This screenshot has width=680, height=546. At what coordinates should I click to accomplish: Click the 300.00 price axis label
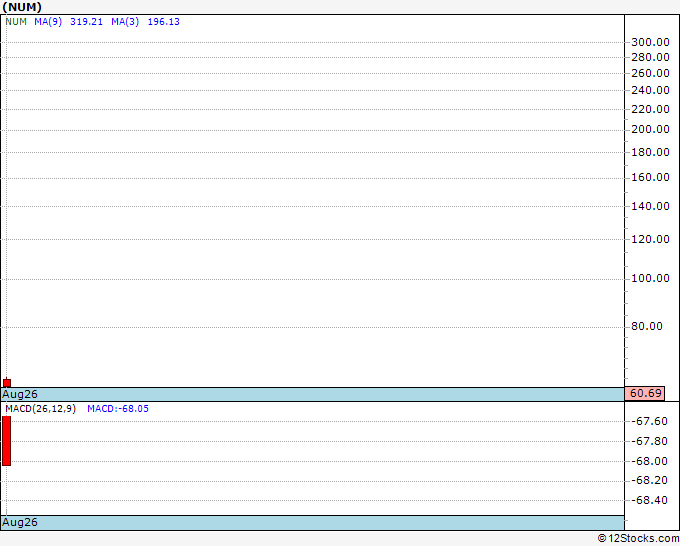pyautogui.click(x=650, y=42)
